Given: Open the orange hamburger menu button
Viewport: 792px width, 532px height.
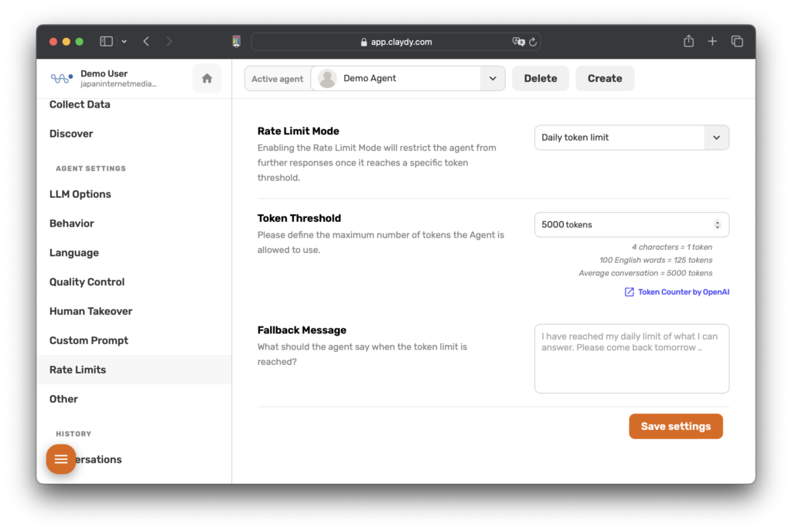Looking at the screenshot, I should 61,459.
